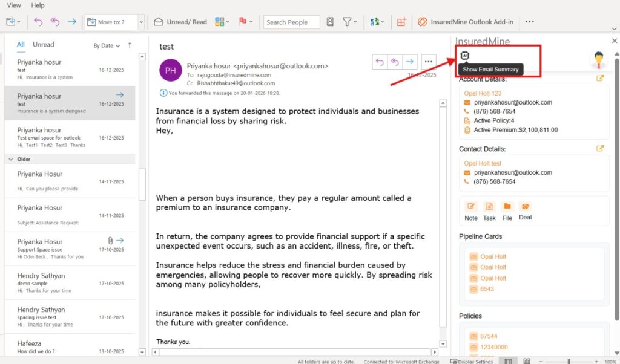Click the File folder icon in InsuredMine

[x=507, y=207]
